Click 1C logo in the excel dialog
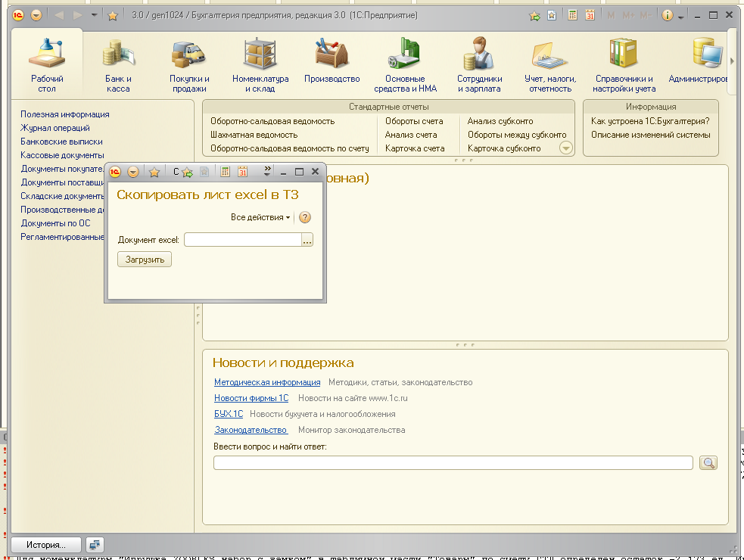 (115, 172)
